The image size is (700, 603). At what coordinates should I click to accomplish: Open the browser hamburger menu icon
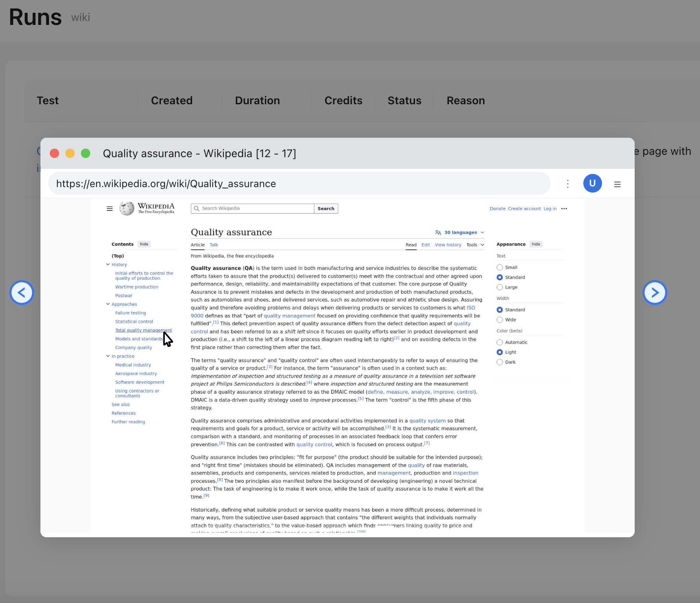click(617, 184)
